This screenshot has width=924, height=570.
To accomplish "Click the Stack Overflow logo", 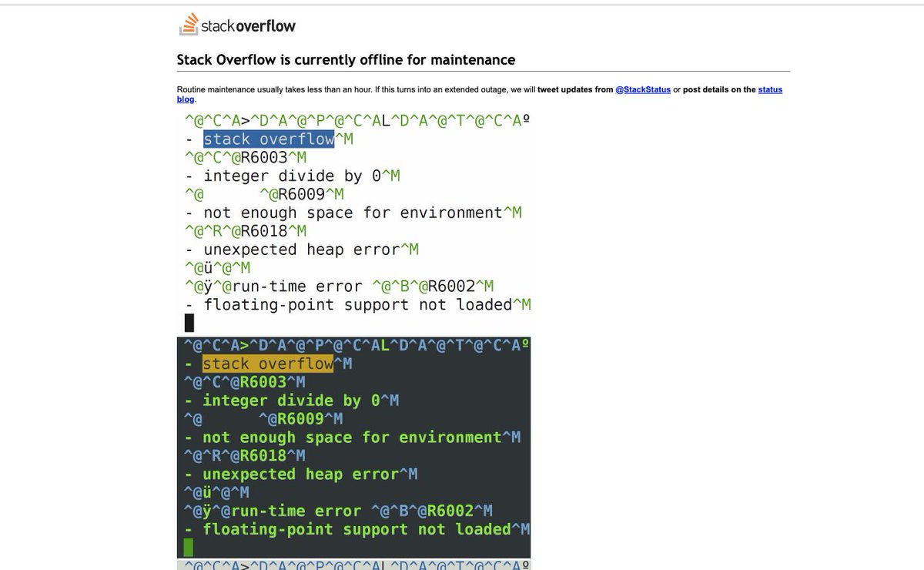I will pos(237,25).
